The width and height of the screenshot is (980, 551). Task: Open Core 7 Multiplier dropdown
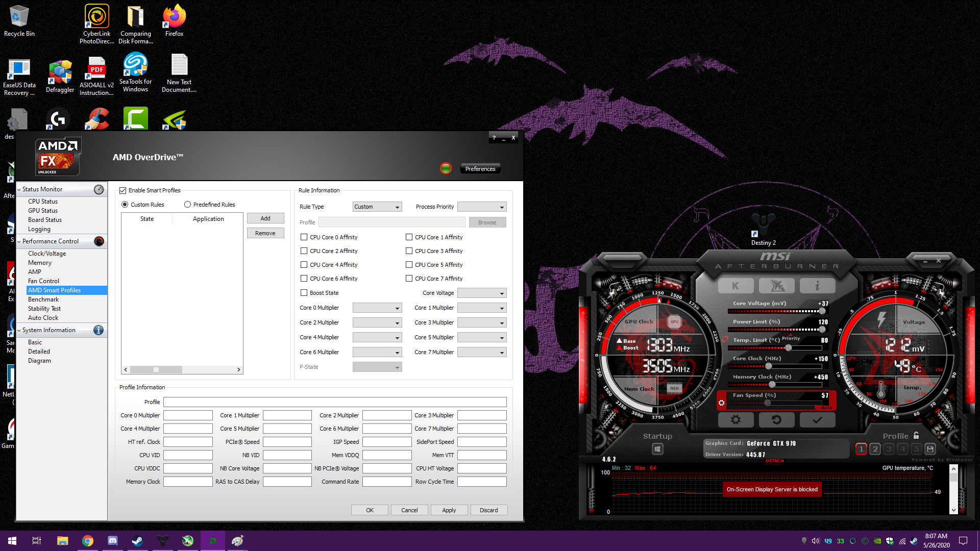(x=482, y=352)
